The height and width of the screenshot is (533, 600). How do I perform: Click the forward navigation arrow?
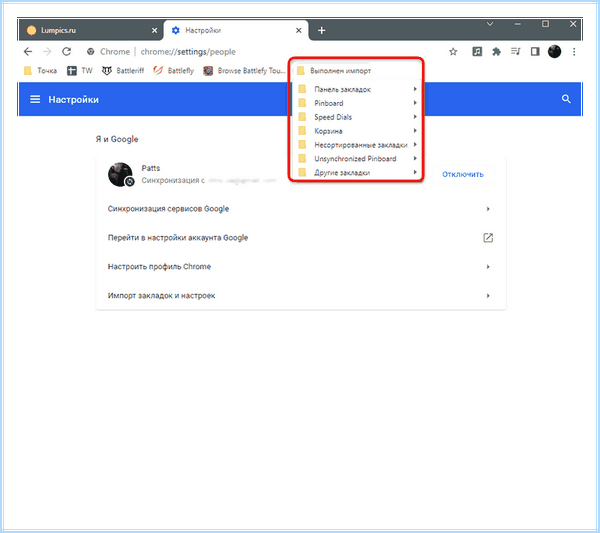47,52
